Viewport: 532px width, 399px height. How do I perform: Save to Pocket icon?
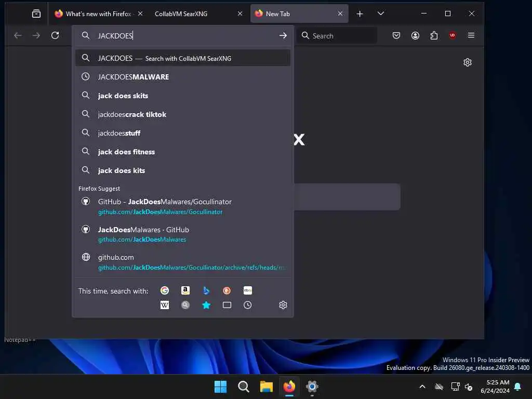coord(396,35)
